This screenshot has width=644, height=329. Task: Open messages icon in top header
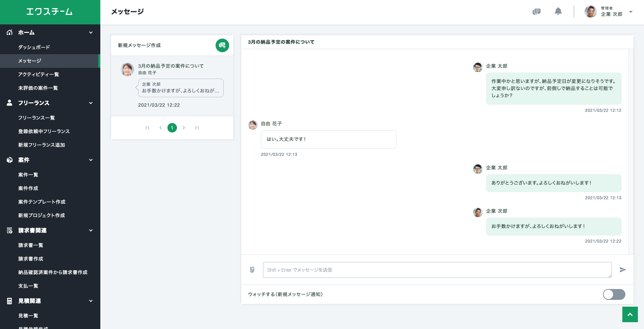click(x=536, y=12)
